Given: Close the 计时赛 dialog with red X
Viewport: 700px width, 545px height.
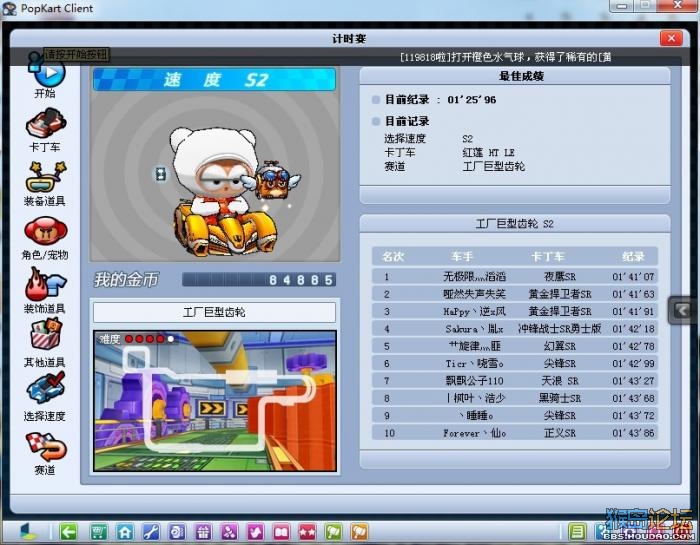Looking at the screenshot, I should 671,38.
